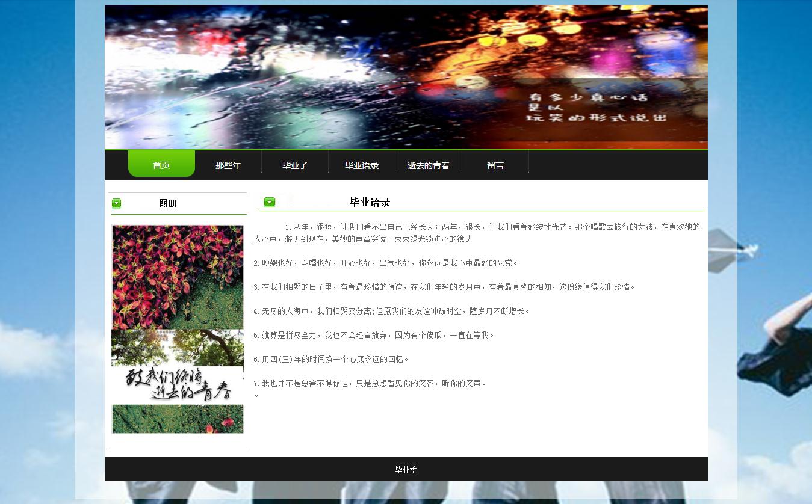Select quote 7 starting with 我也并不是总舍不得你走
Screen dimensions: 812x504
(370, 383)
